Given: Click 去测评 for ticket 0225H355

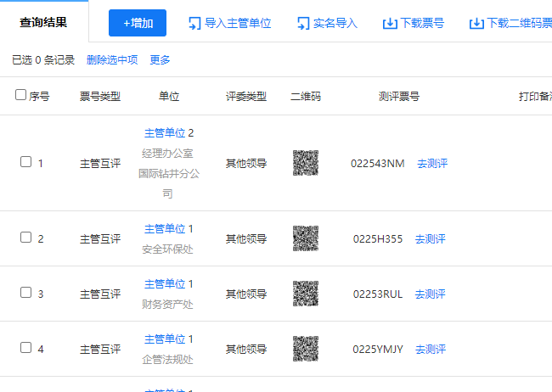Looking at the screenshot, I should click(x=431, y=239).
